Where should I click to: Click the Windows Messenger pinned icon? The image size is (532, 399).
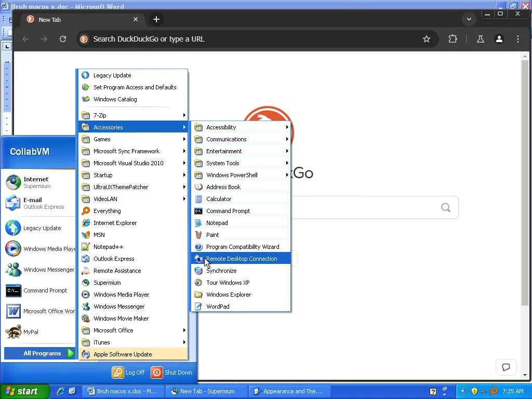pyautogui.click(x=13, y=270)
